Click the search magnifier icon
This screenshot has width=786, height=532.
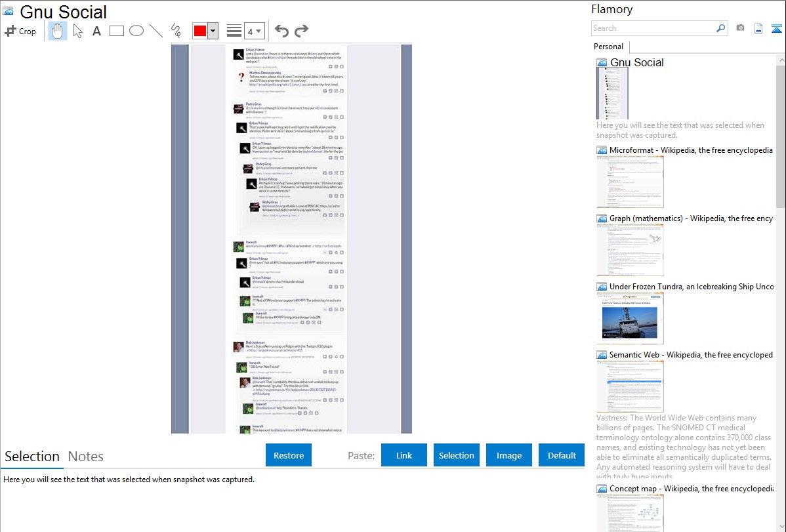coord(721,28)
